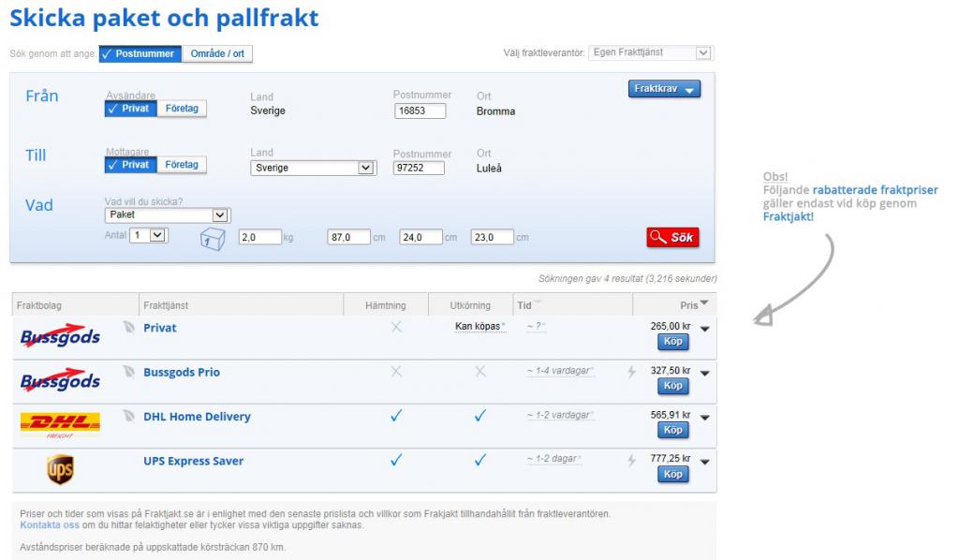959x560 pixels.
Task: Click lightning icon in Bussgods Prio row
Action: coord(631,372)
